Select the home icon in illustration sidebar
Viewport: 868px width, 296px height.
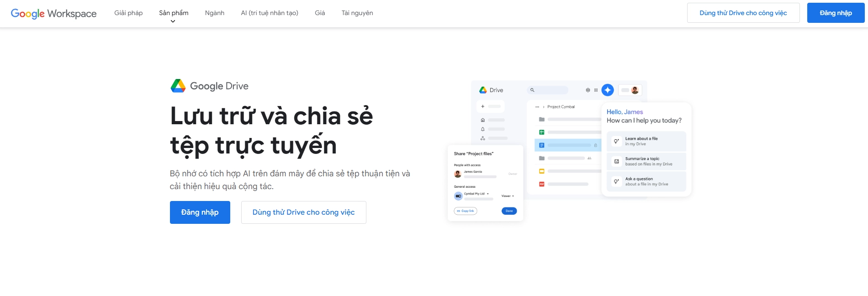point(483,120)
